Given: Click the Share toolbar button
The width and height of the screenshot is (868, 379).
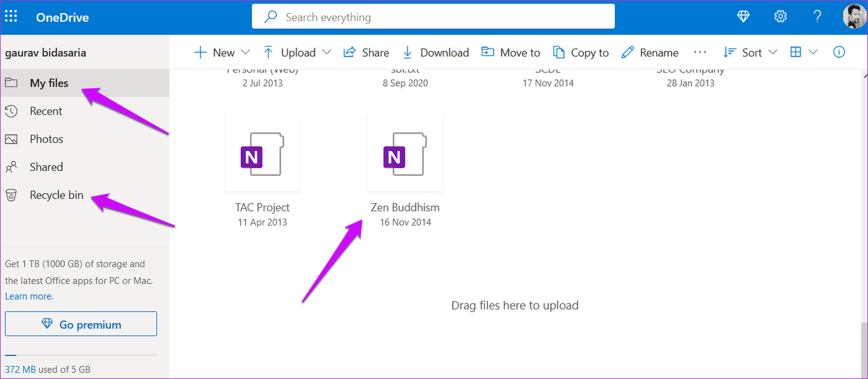Looking at the screenshot, I should 366,52.
